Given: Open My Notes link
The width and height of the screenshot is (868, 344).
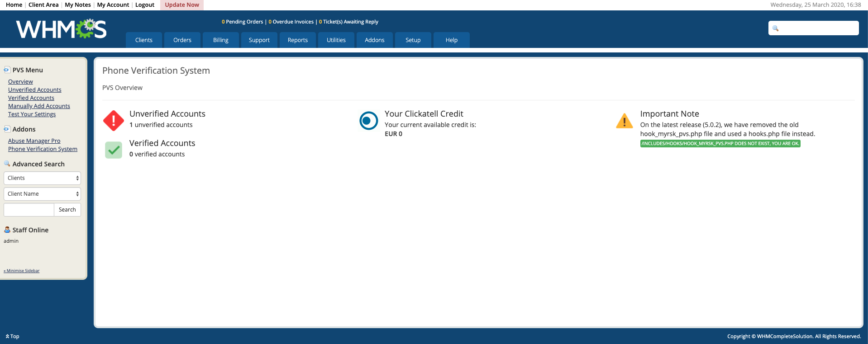Looking at the screenshot, I should coord(78,5).
